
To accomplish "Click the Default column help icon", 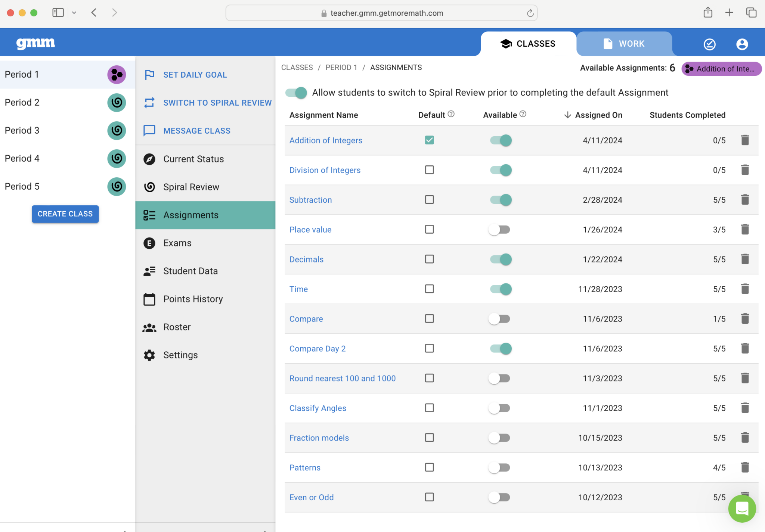I will (x=451, y=114).
